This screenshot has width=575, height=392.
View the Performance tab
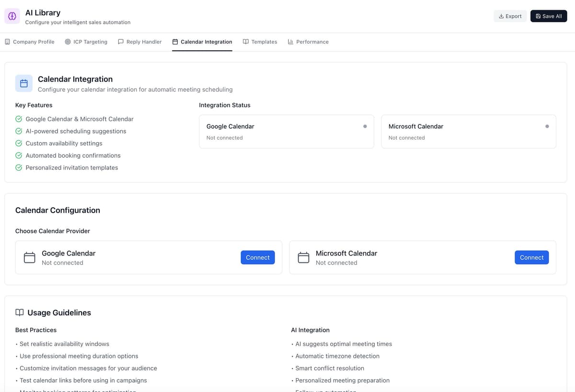[x=308, y=42]
